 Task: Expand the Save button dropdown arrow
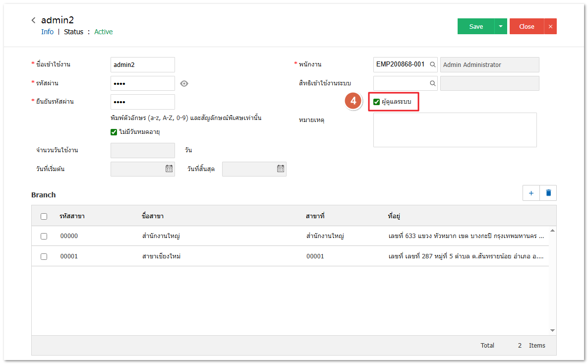coord(501,27)
